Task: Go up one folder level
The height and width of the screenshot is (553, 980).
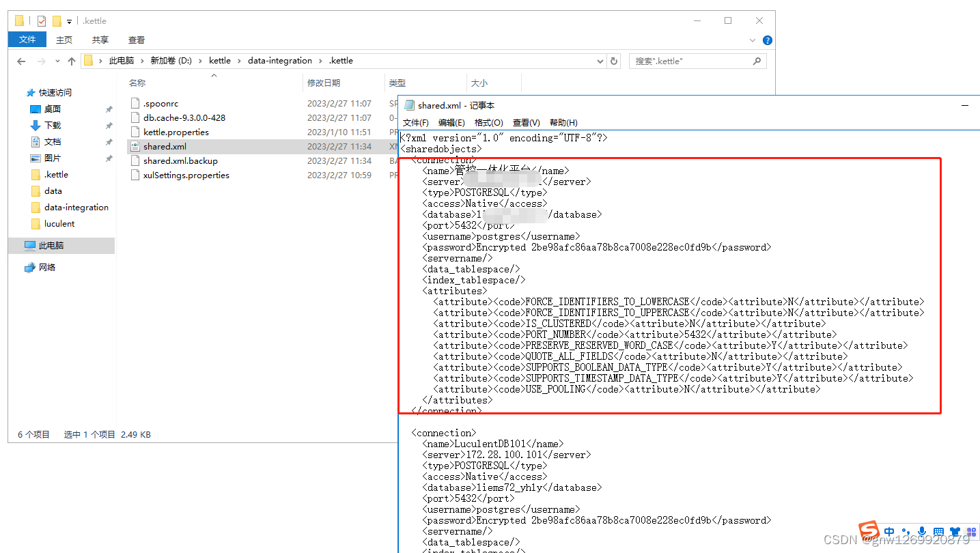Action: (72, 61)
